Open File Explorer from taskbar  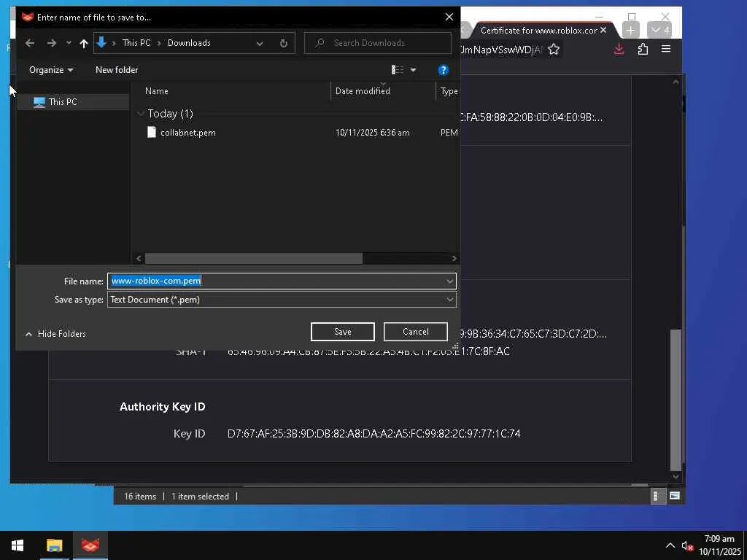pos(54,545)
